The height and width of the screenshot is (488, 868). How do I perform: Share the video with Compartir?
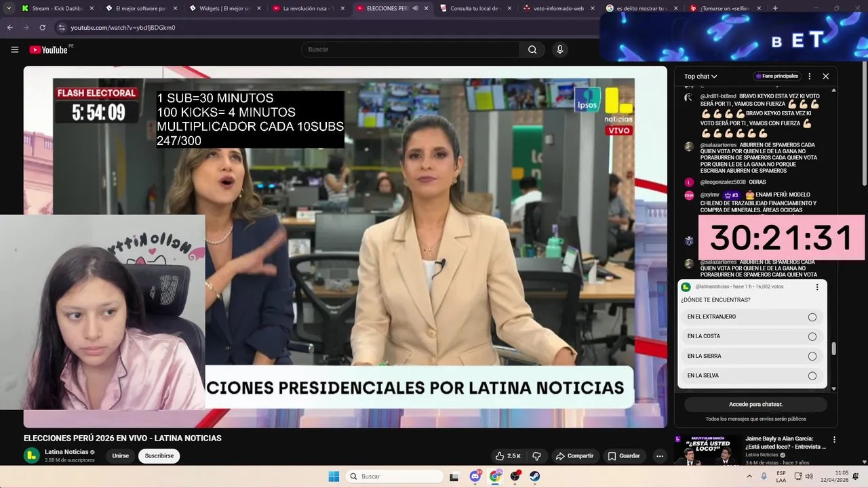pyautogui.click(x=574, y=456)
